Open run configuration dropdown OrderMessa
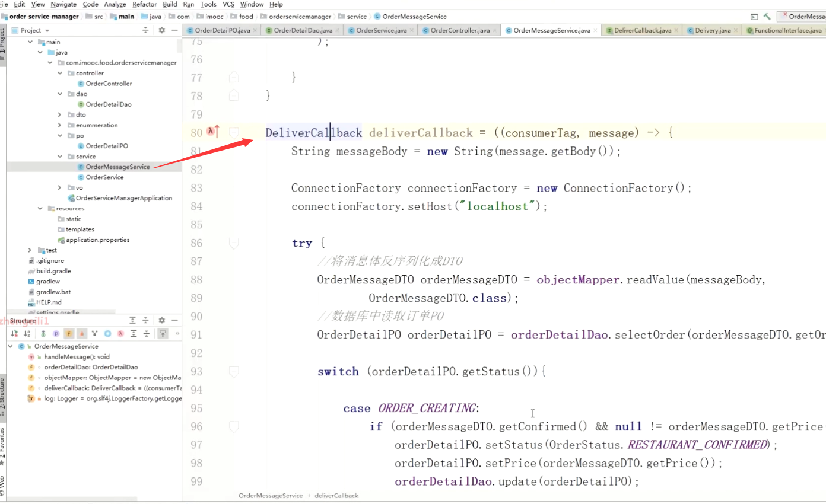Image resolution: width=826 pixels, height=504 pixels. click(x=803, y=17)
